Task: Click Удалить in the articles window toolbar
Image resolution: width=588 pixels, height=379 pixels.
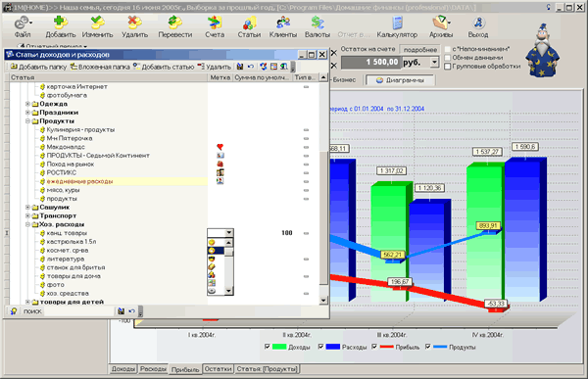Action: (x=214, y=67)
